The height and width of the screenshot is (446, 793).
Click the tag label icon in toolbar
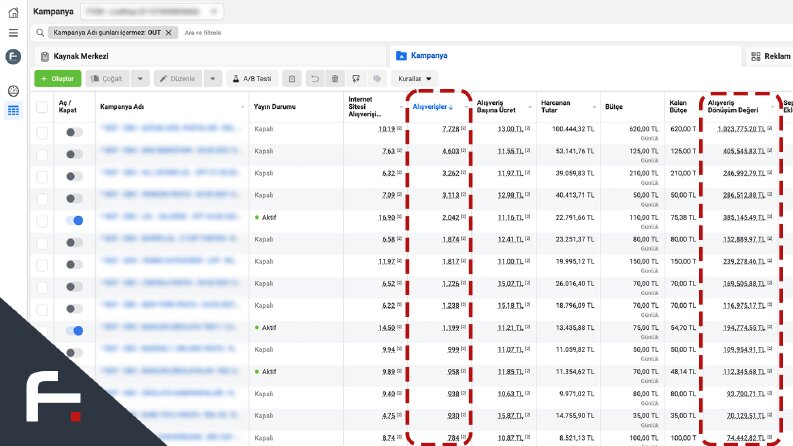click(377, 79)
